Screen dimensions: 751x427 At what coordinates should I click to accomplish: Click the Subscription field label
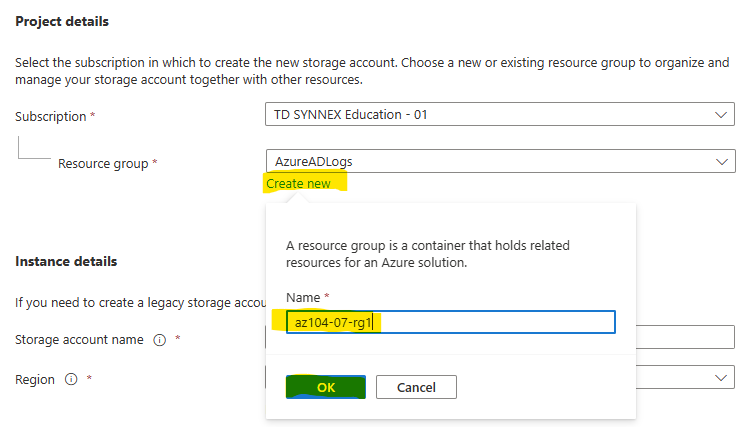[x=51, y=117]
